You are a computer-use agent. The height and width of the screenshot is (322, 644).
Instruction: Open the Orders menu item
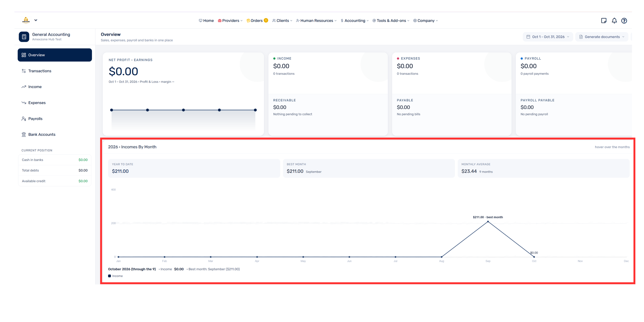pyautogui.click(x=255, y=21)
